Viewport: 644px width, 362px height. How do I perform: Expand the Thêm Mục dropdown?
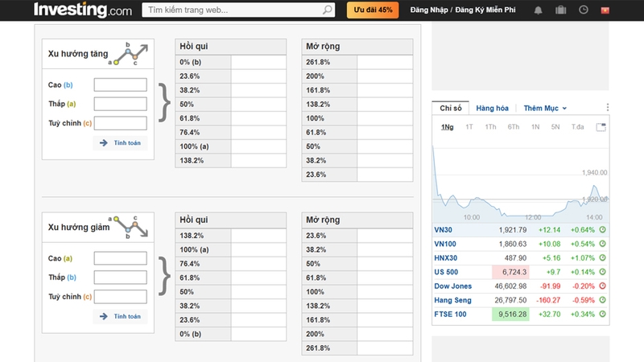point(545,109)
